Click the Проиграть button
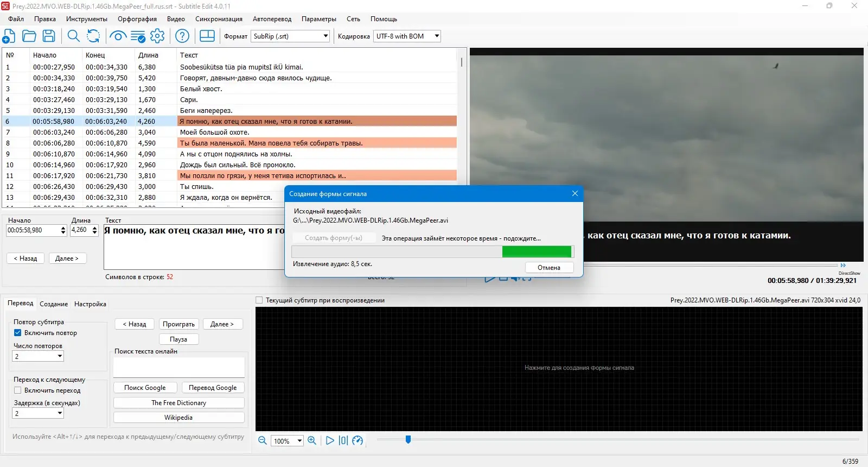 point(178,324)
